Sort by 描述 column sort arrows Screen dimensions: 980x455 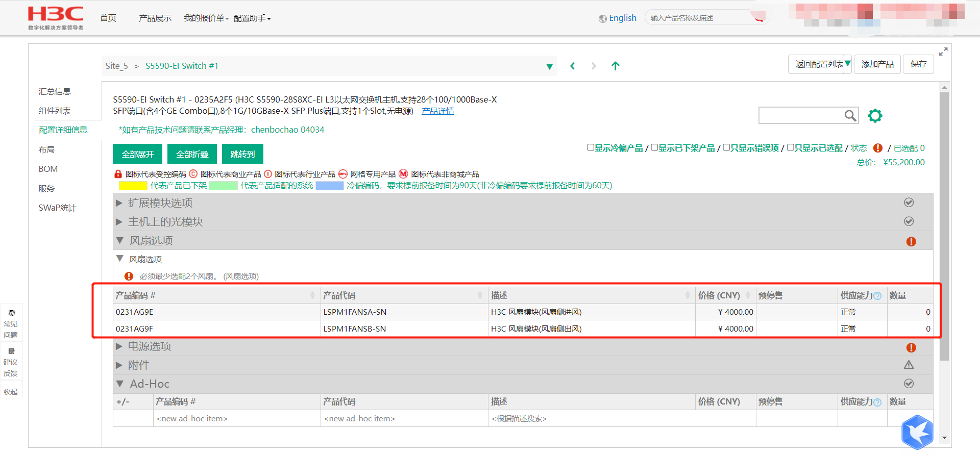[x=688, y=295]
